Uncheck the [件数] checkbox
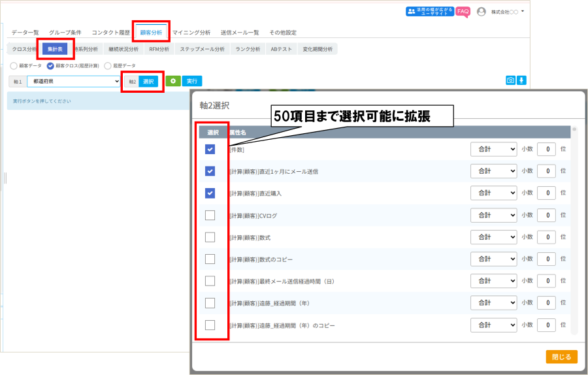This screenshot has height=375, width=588. click(x=210, y=149)
